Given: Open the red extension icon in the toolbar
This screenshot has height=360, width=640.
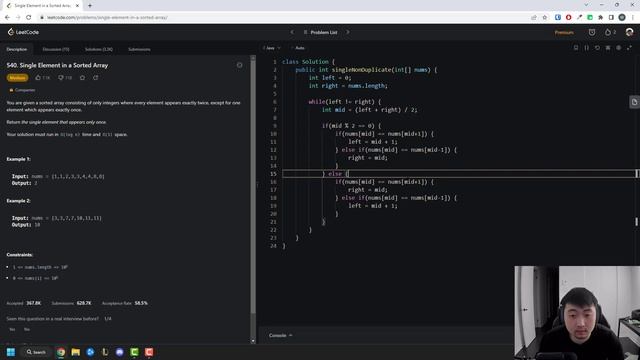Looking at the screenshot, I should [569, 17].
